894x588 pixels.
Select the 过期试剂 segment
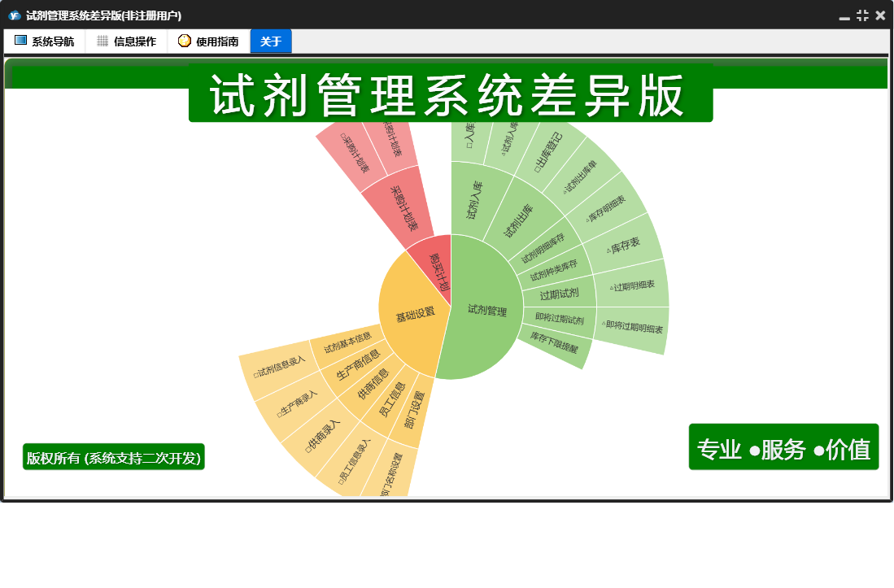point(560,294)
